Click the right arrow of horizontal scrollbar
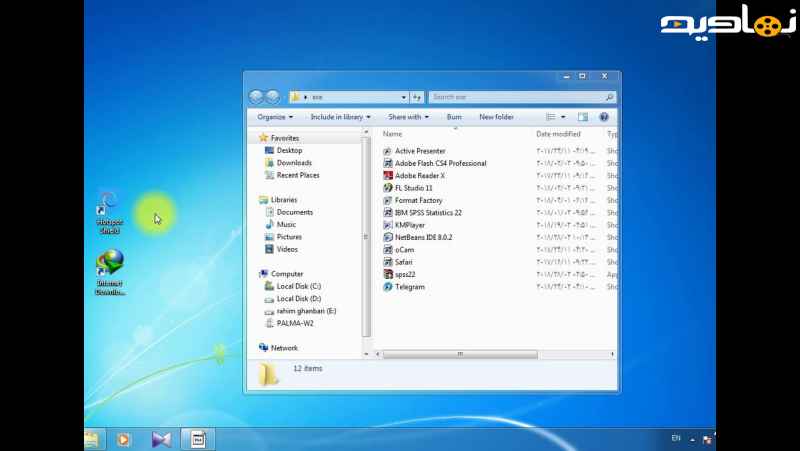The width and height of the screenshot is (800, 451). tap(612, 354)
